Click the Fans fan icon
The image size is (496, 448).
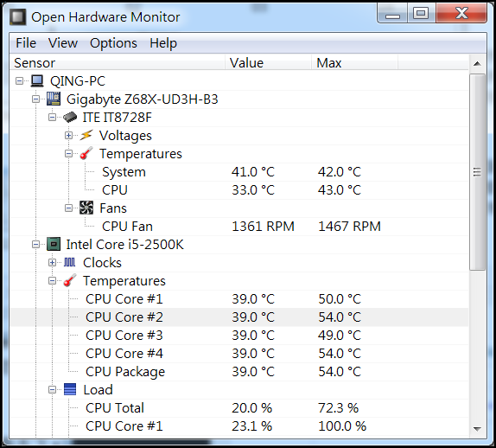86,208
